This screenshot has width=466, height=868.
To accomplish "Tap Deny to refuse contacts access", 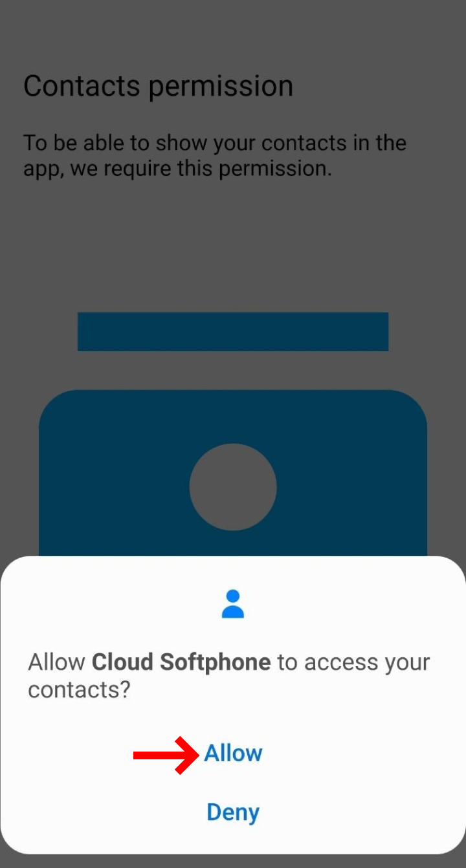I will [233, 812].
